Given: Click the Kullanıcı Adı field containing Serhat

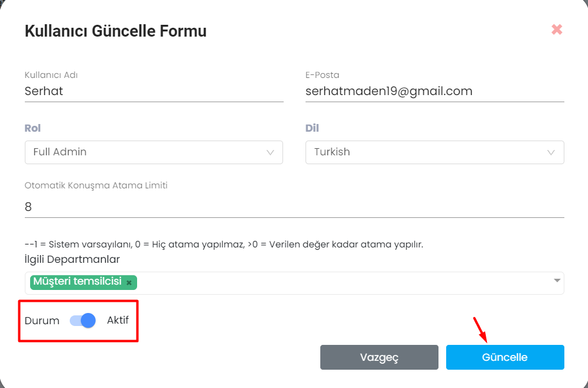Looking at the screenshot, I should click(x=154, y=92).
